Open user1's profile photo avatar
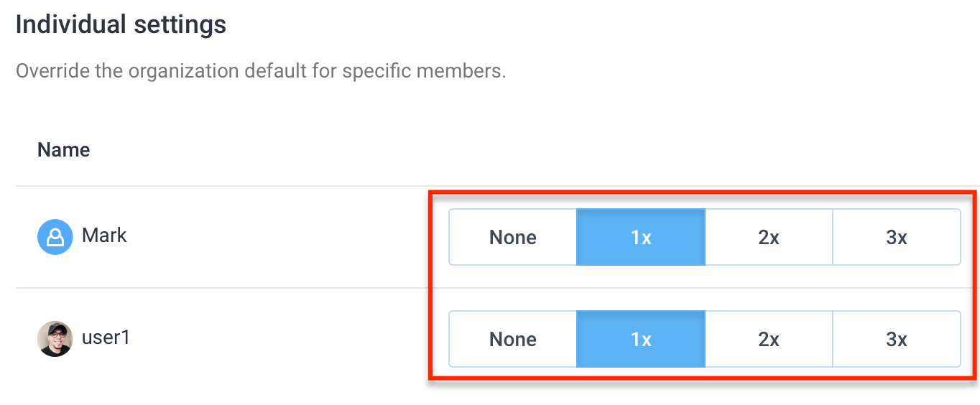Screen dimensions: 980x405 pos(55,339)
